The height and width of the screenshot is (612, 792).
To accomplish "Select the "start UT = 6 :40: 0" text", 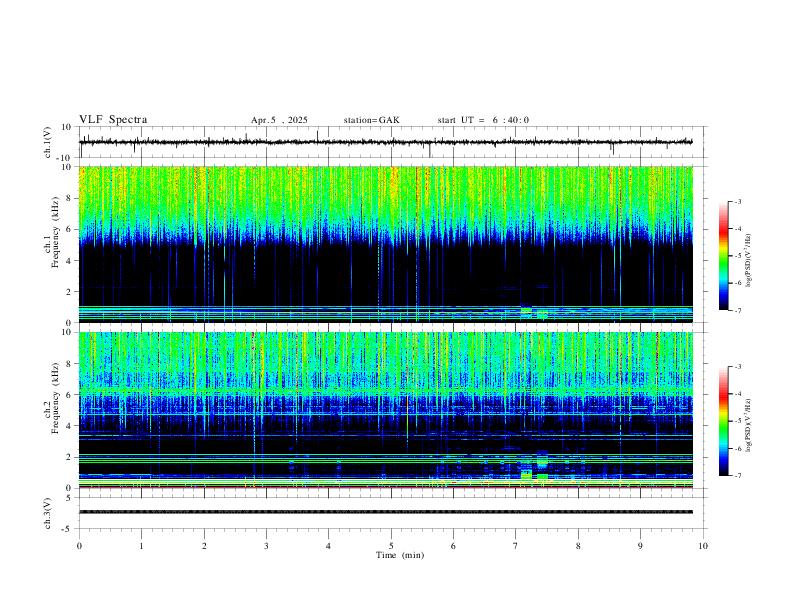I will point(483,120).
